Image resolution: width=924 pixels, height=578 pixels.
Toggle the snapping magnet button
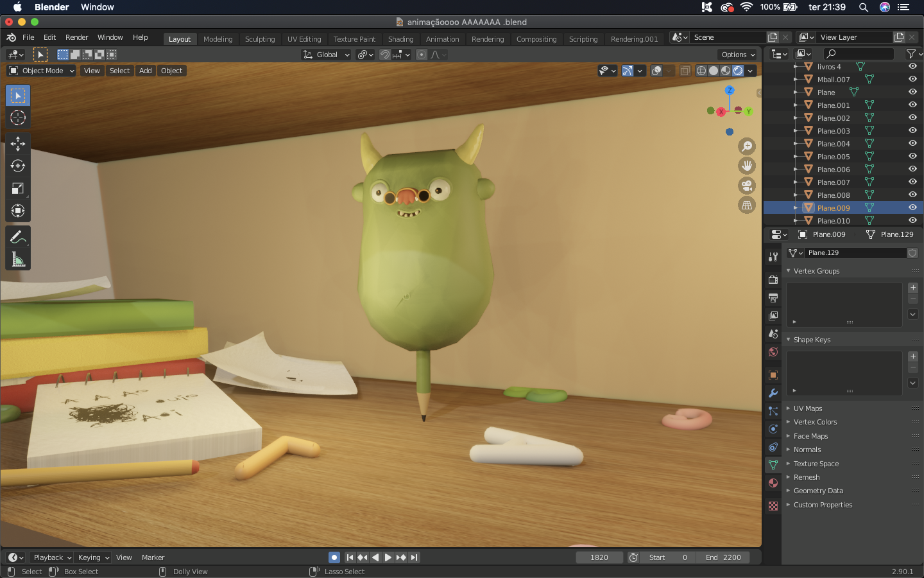(384, 55)
